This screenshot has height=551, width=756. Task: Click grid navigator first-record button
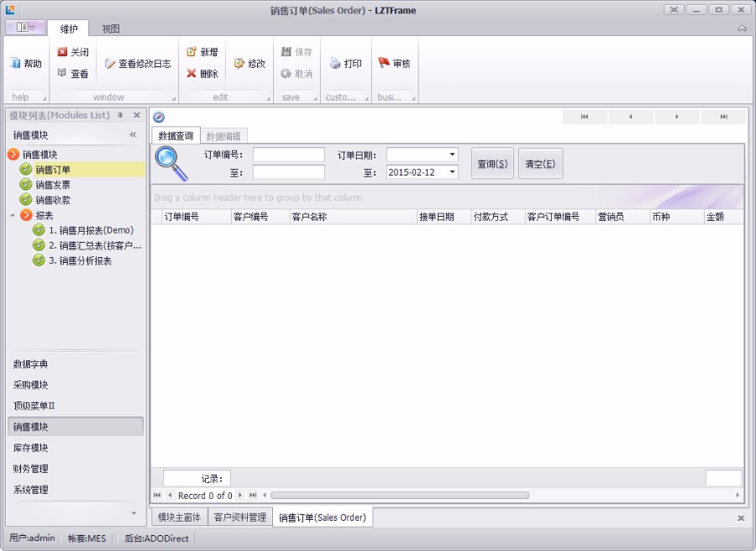click(157, 495)
